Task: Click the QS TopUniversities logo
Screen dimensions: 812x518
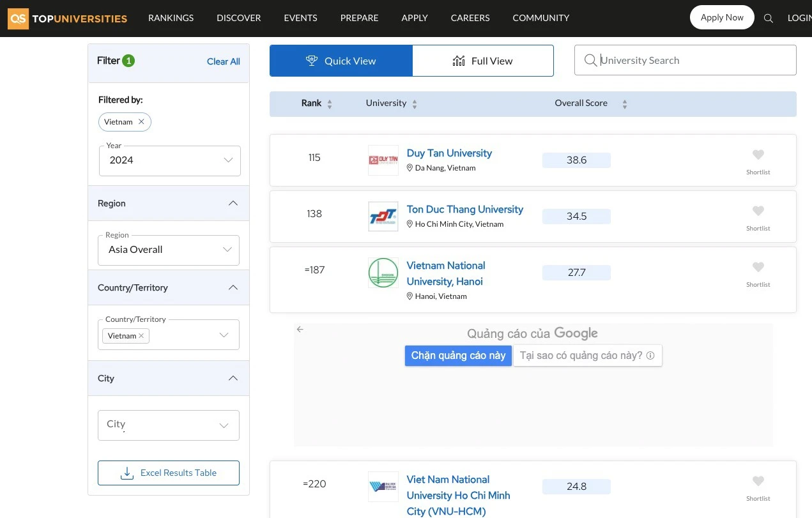Action: pos(68,19)
